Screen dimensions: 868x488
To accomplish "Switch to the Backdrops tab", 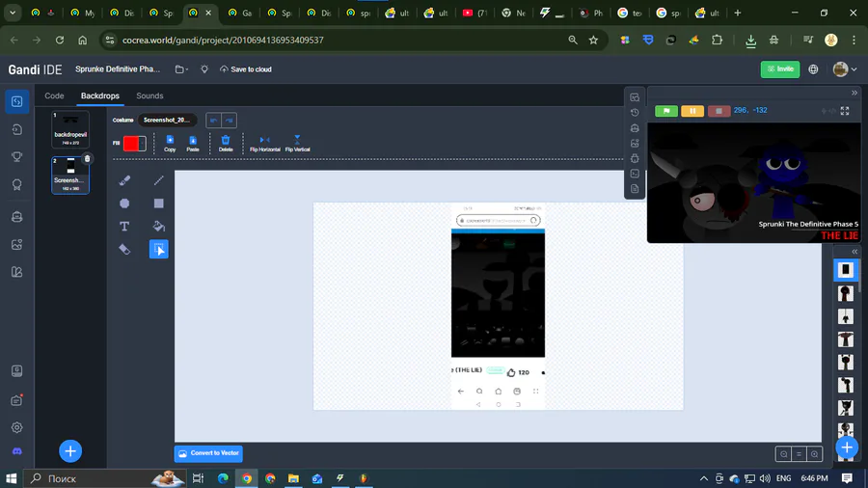I will 100,95.
